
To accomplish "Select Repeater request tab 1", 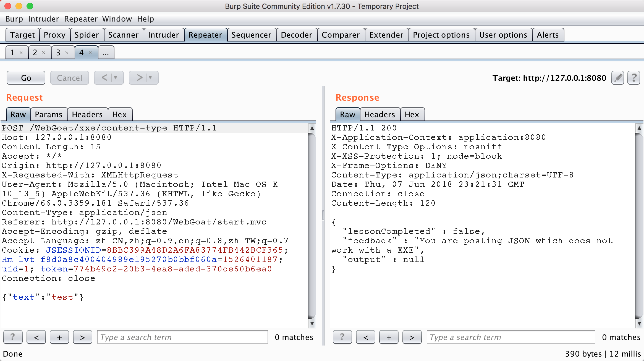I will pyautogui.click(x=13, y=53).
